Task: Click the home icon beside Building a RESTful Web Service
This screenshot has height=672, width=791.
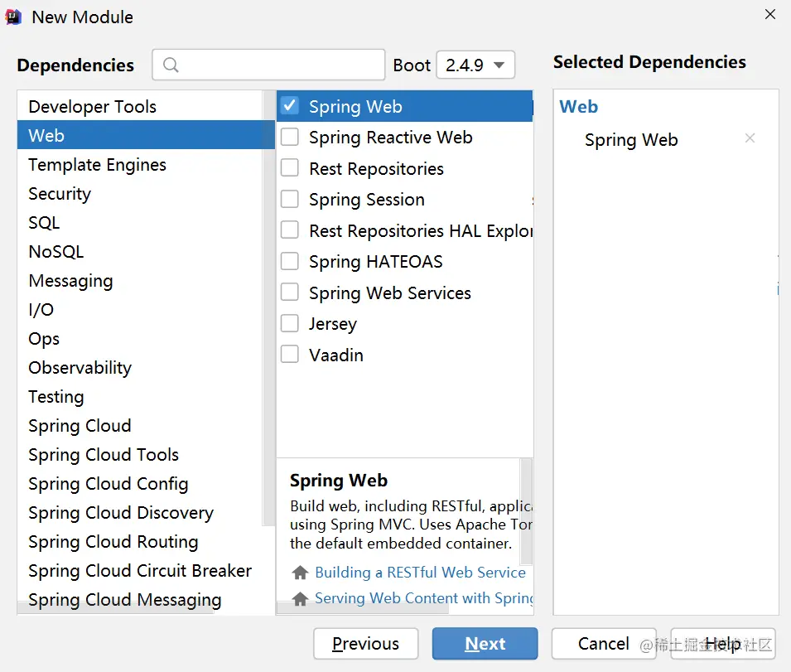Action: [x=300, y=573]
